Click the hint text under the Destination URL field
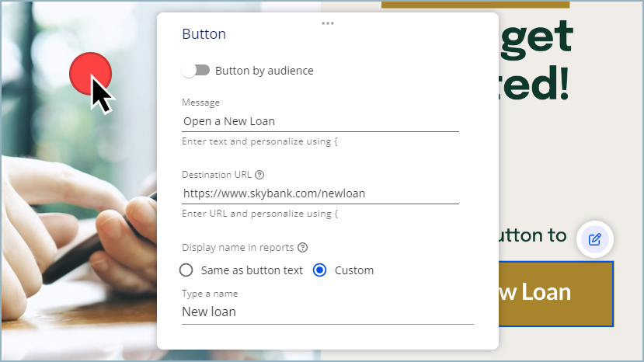The width and height of the screenshot is (644, 362). click(259, 214)
